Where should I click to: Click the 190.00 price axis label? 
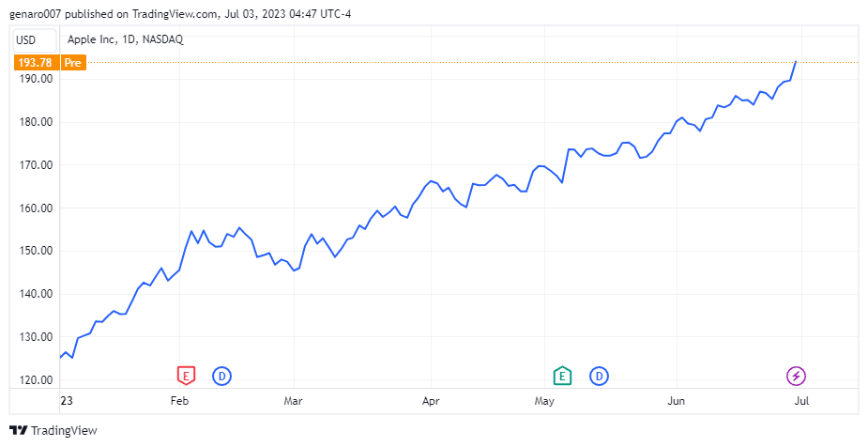pyautogui.click(x=36, y=79)
